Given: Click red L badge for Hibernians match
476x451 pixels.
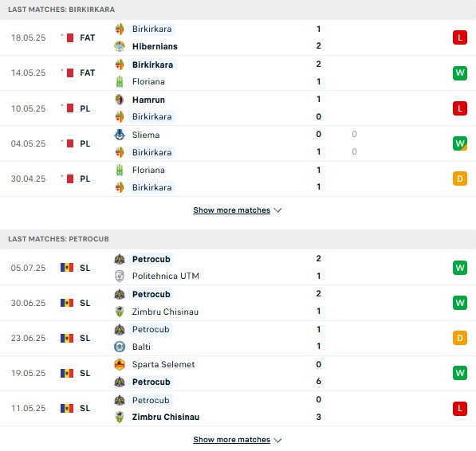Looking at the screenshot, I should [459, 37].
